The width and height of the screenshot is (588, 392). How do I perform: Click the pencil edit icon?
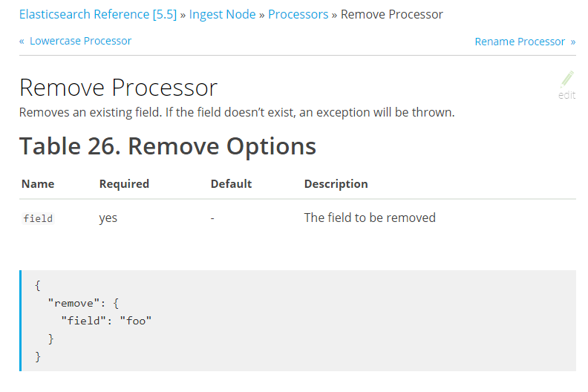tap(567, 79)
